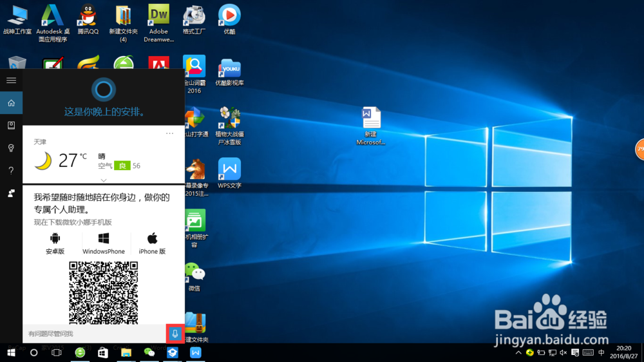Open the 金山打字通 desktop icon
This screenshot has width=644, height=362.
[196, 122]
